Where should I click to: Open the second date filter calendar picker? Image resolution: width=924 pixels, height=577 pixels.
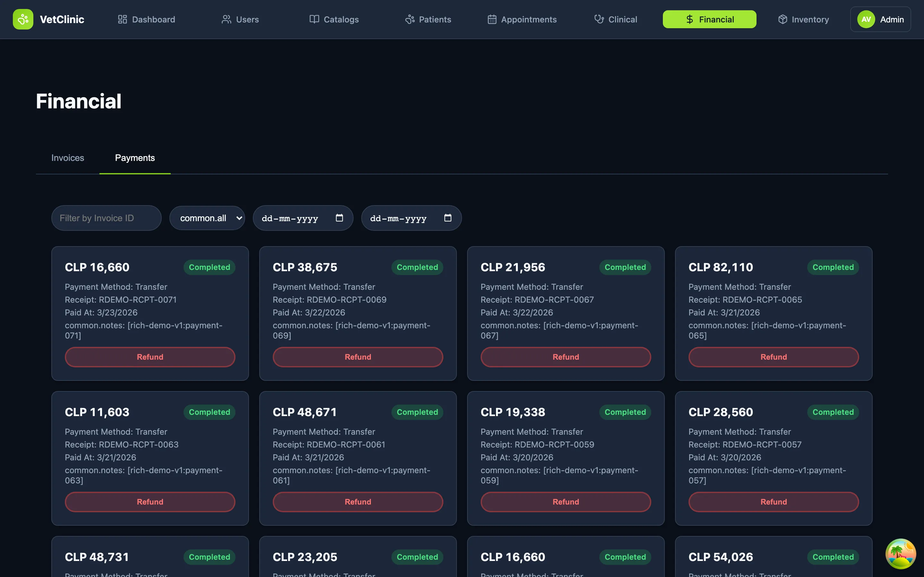(448, 218)
